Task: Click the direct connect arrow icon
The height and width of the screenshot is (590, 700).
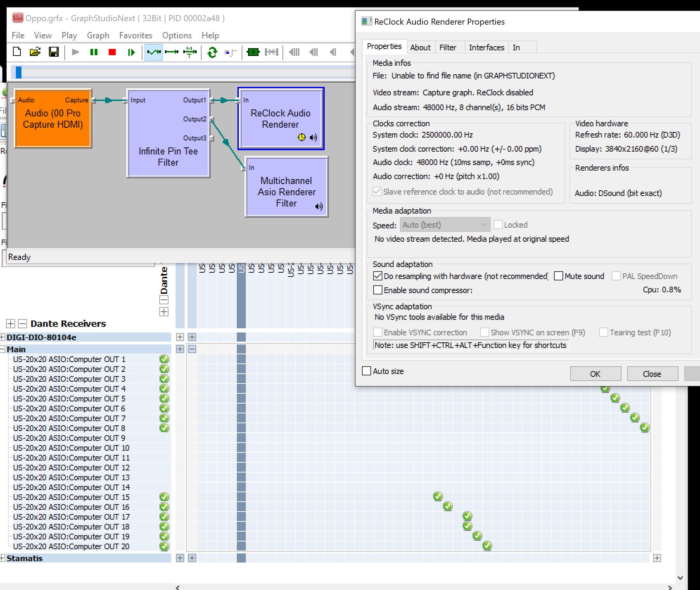Action: [172, 52]
